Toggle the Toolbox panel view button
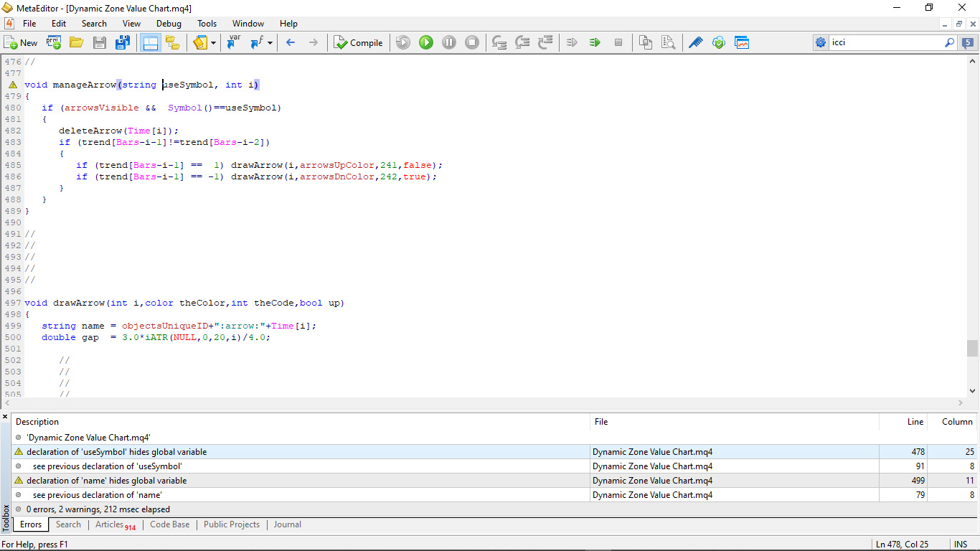Image resolution: width=980 pixels, height=551 pixels. tap(150, 43)
